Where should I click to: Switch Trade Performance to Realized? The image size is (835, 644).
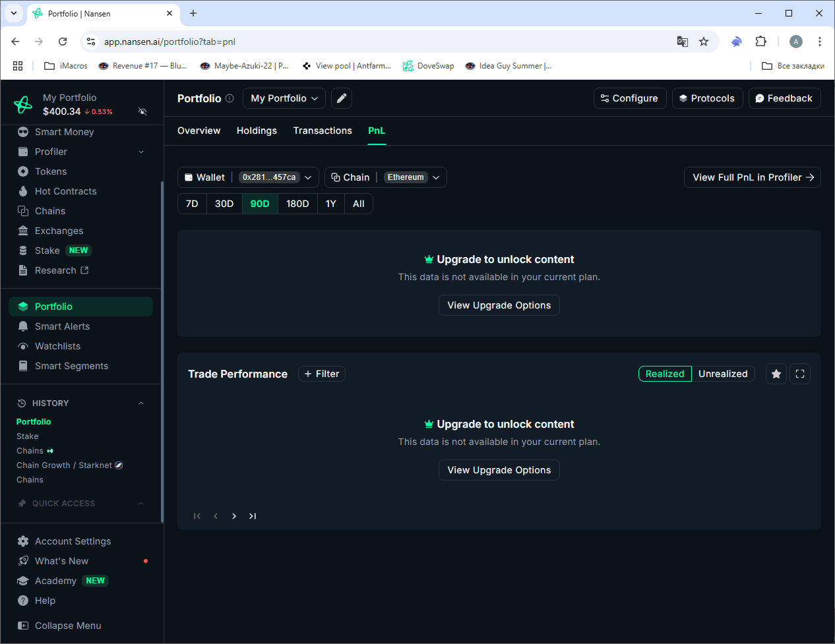[x=665, y=374]
